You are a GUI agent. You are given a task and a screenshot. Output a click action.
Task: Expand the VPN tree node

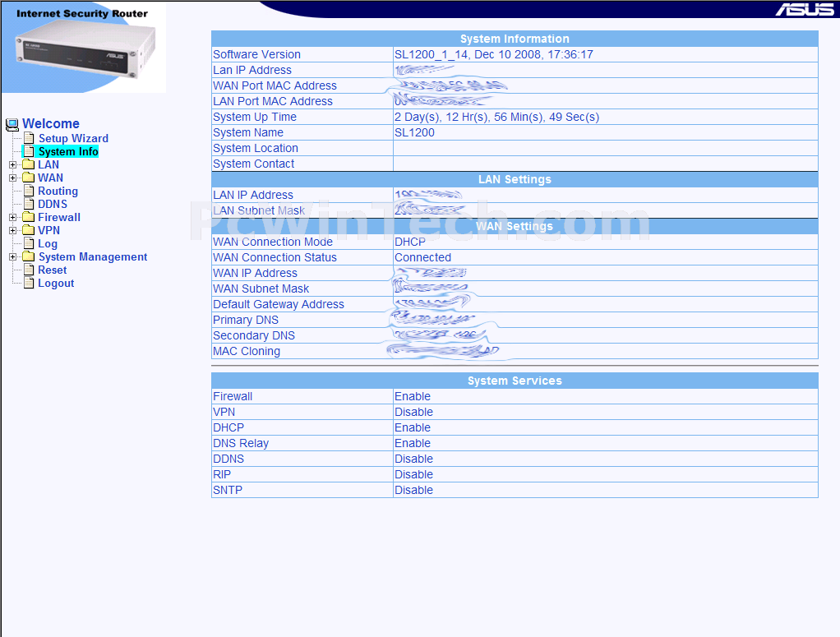13,230
